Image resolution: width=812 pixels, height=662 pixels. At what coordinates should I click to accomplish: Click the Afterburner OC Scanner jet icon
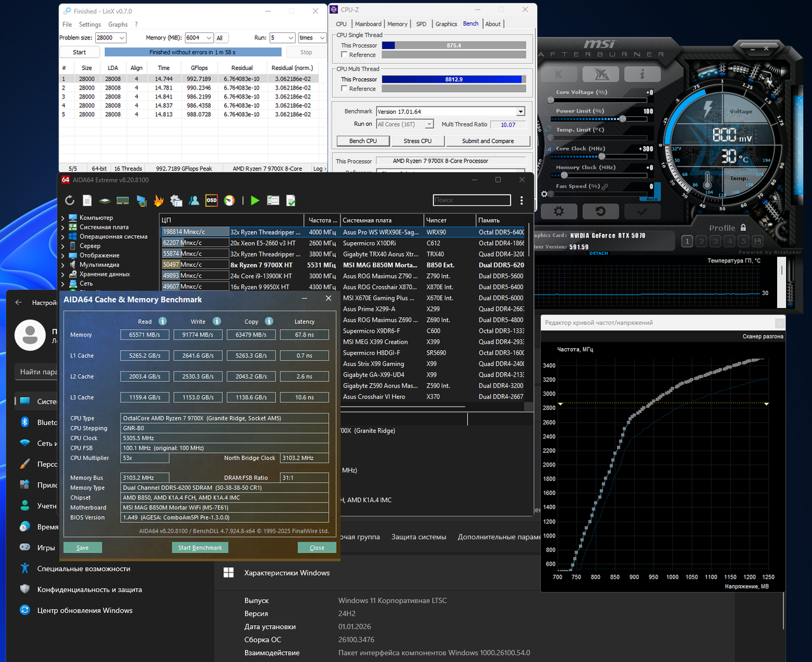point(601,74)
